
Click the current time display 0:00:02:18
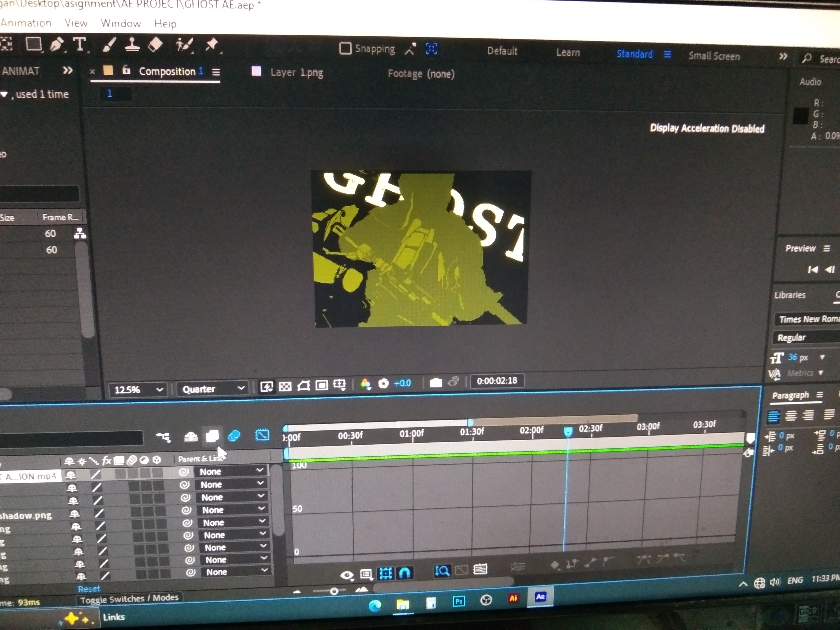pyautogui.click(x=498, y=381)
